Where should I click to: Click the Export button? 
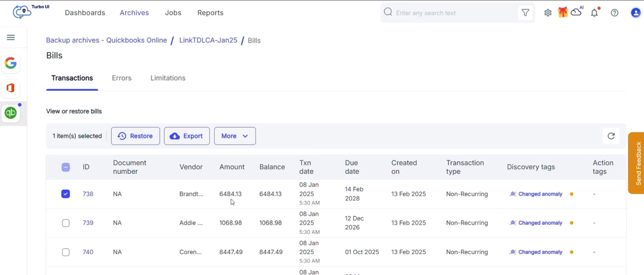[187, 136]
